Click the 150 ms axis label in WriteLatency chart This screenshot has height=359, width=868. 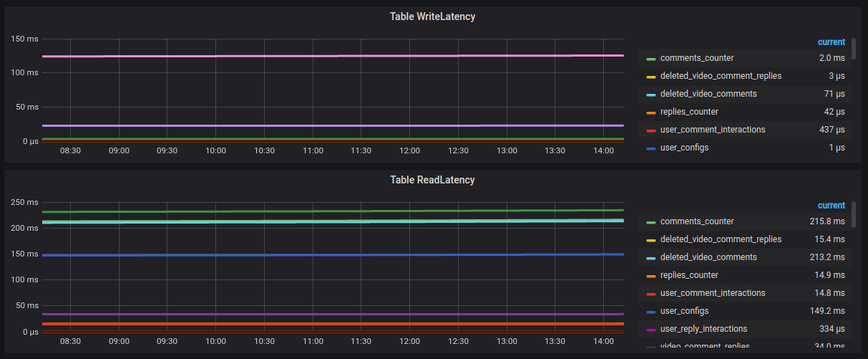pyautogui.click(x=25, y=39)
